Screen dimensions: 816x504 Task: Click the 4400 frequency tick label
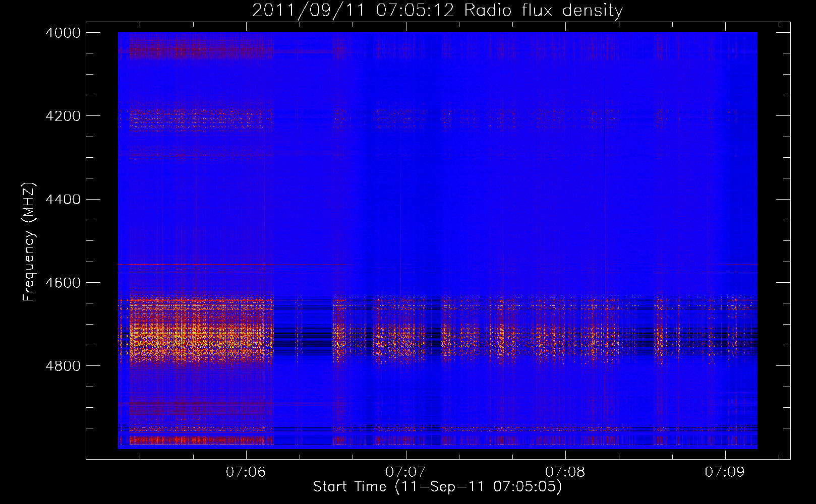tap(63, 200)
